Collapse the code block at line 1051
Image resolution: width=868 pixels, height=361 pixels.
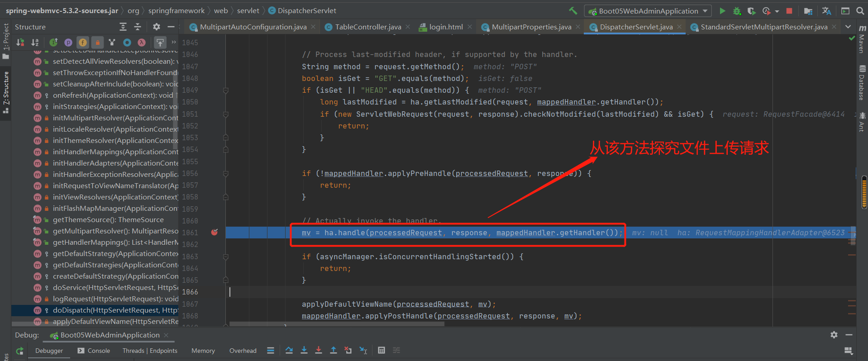226,114
